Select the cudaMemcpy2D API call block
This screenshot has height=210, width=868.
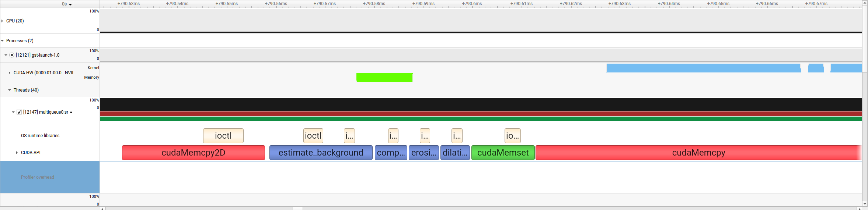click(x=194, y=153)
